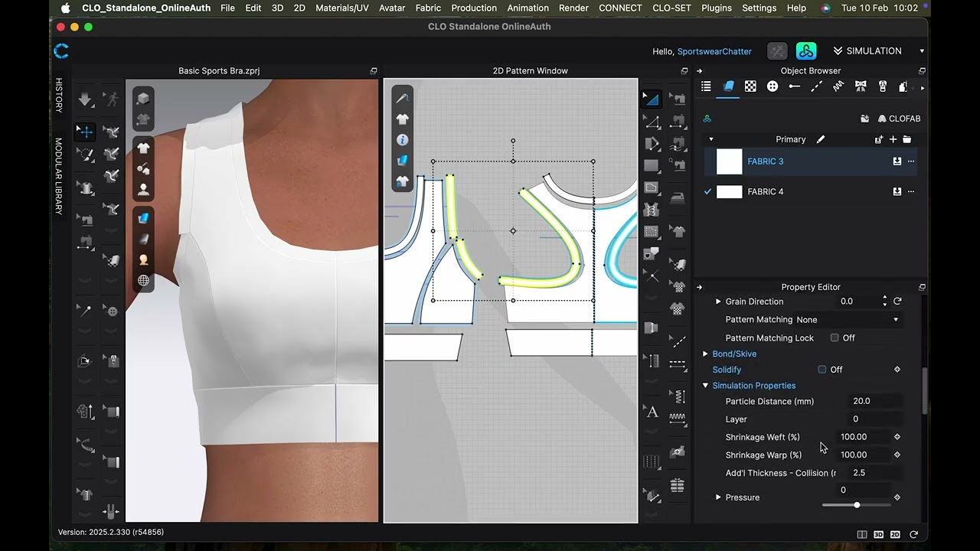Open the Topstitch tab in Object Browser
Screen dimensions: 980x551
816,86
